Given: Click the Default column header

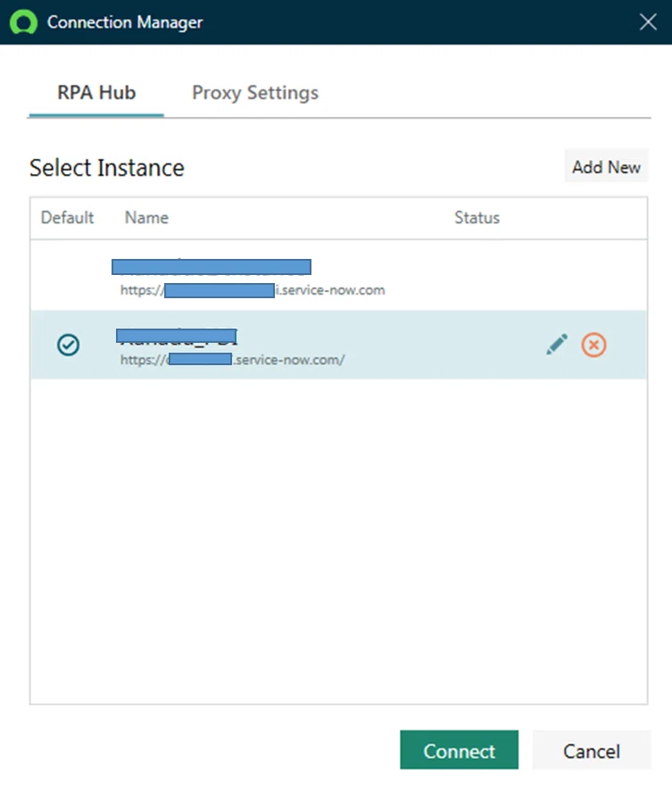Looking at the screenshot, I should click(x=67, y=218).
